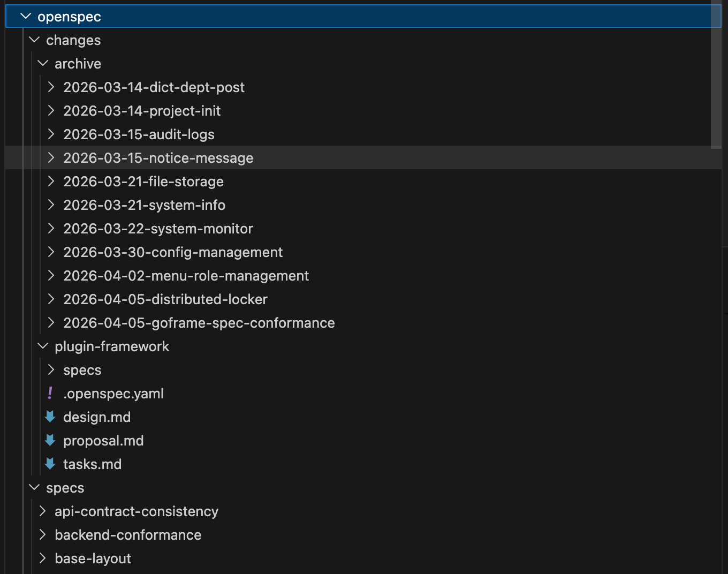
Task: Collapse the plugin-framework folder chevron
Action: (x=43, y=346)
